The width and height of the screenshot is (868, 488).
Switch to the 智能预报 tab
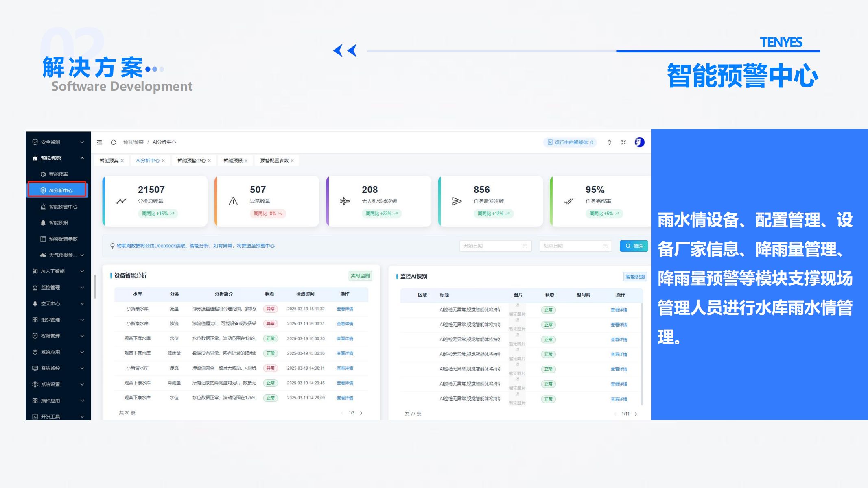pos(233,161)
